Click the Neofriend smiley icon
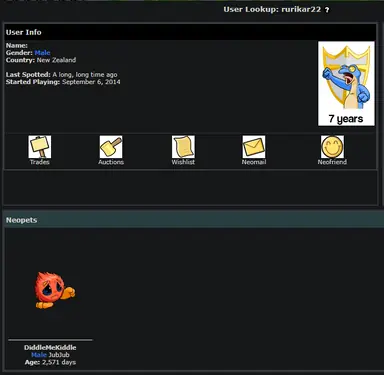Screen dimensions: 384x375 (332, 147)
